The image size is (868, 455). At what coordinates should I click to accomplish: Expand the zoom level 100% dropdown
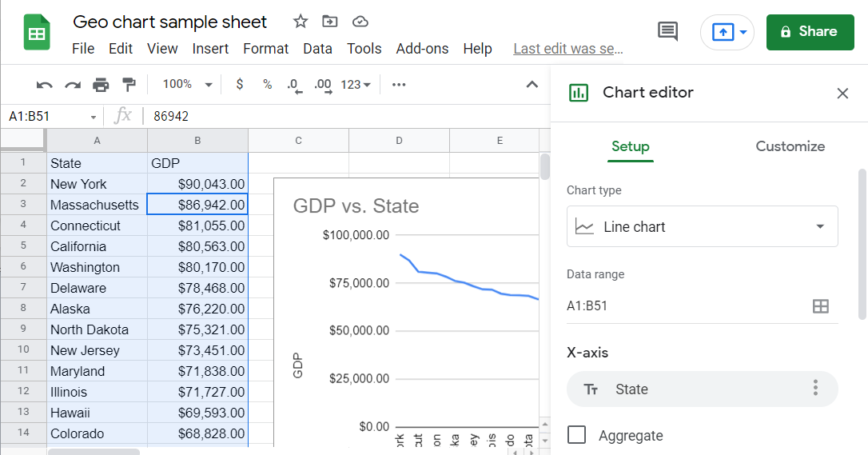click(187, 85)
